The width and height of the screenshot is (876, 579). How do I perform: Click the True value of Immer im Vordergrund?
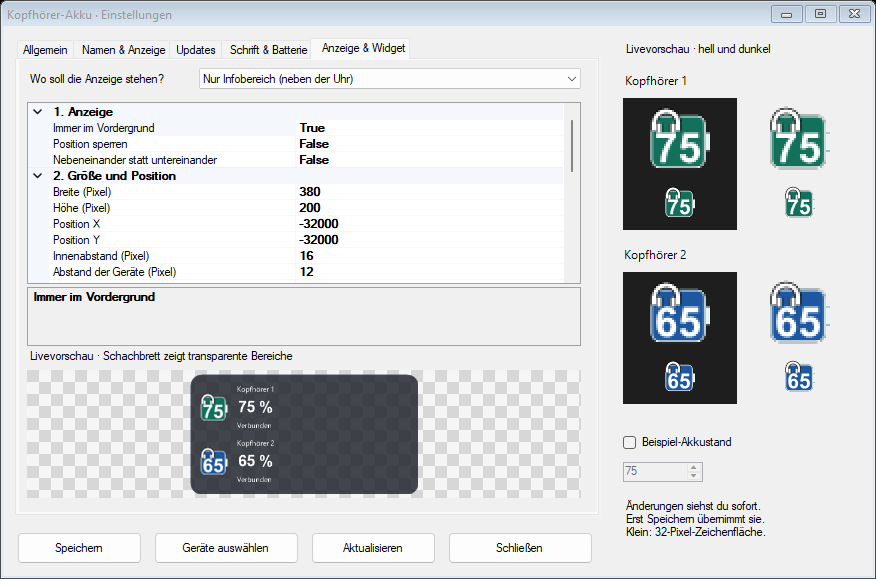point(312,128)
